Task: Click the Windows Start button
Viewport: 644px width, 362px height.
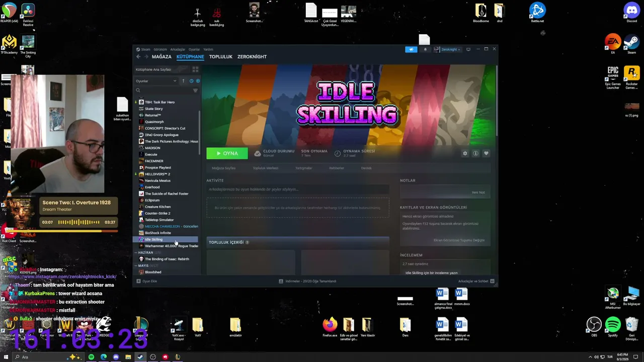Action: coord(6,357)
